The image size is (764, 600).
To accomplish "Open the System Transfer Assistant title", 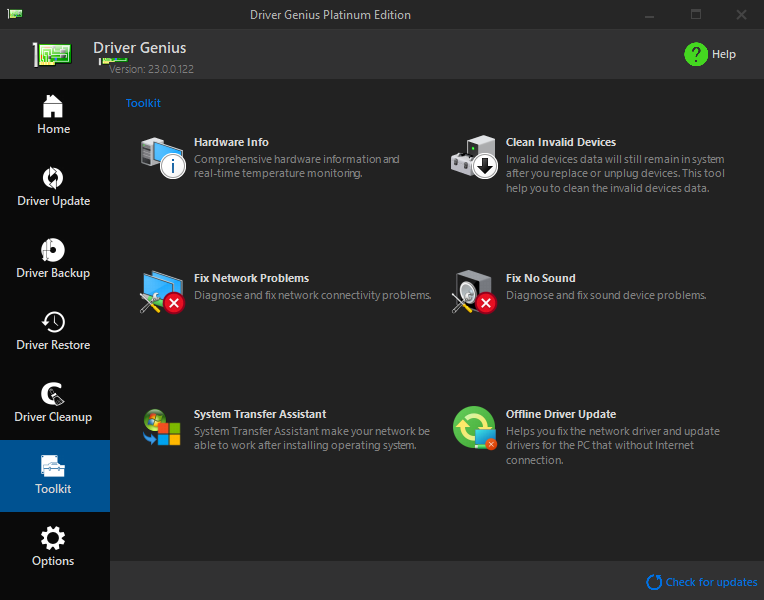I will (x=260, y=414).
